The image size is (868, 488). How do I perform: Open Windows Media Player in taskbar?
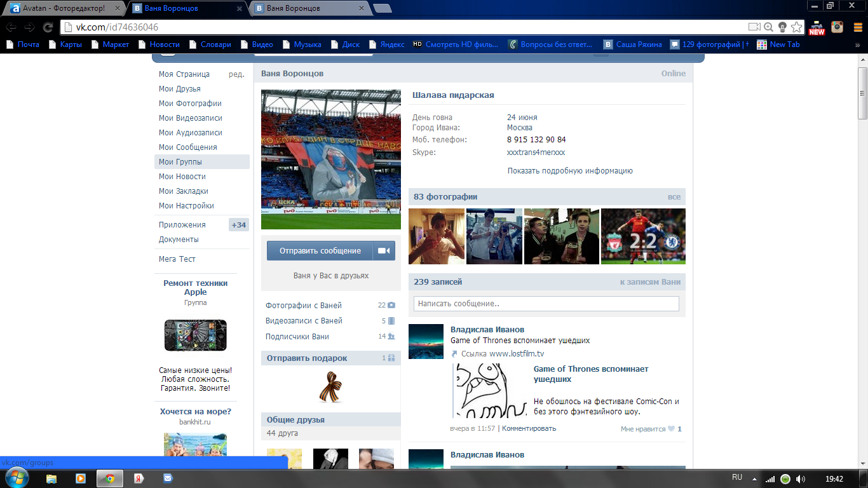(80, 478)
